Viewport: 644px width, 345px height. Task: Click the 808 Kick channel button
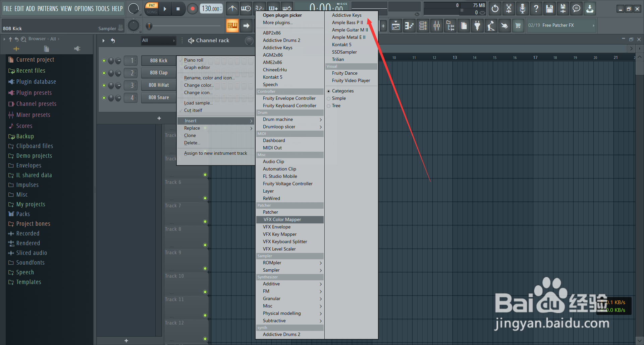click(159, 61)
